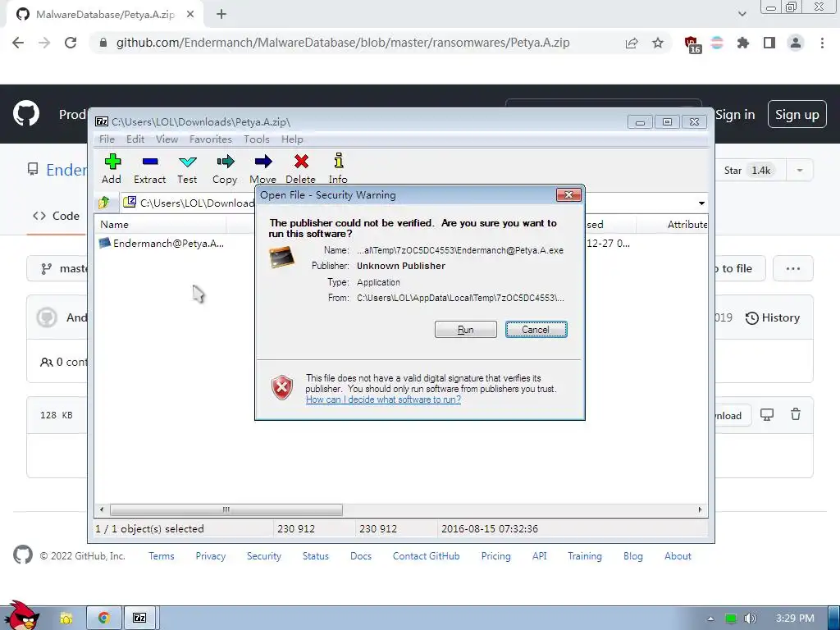Click the taskbar volume speaker icon
Image resolution: width=840 pixels, height=630 pixels.
(751, 619)
